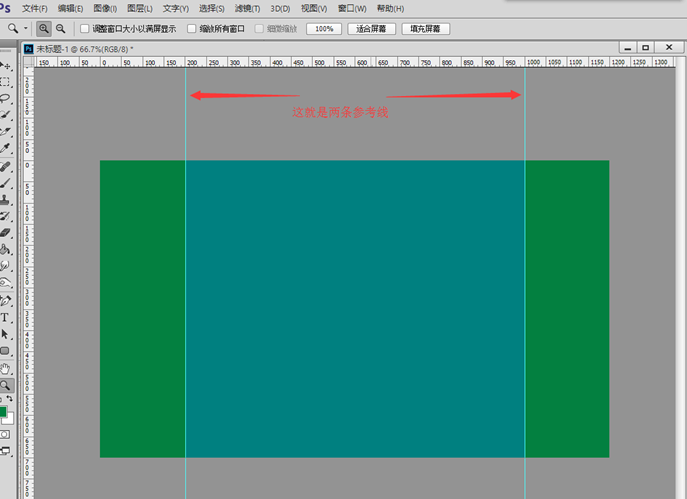Screen dimensions: 687x499
Task: Open the 文件(F) menu
Action: point(36,8)
